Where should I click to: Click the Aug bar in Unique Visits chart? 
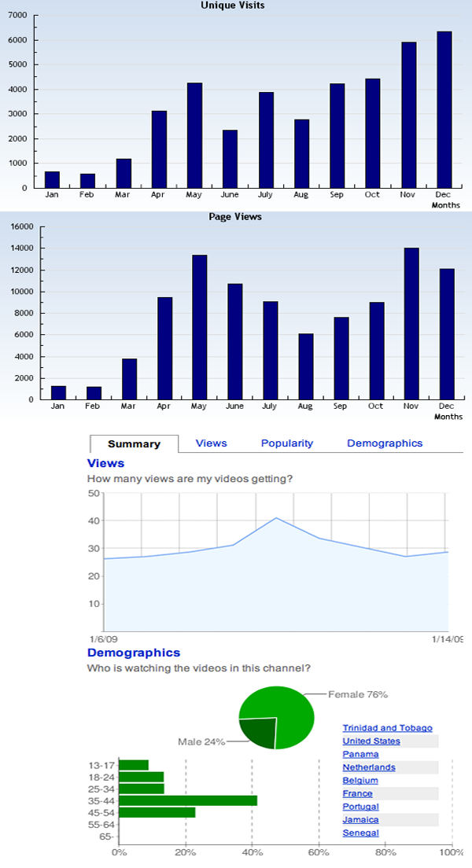[301, 154]
